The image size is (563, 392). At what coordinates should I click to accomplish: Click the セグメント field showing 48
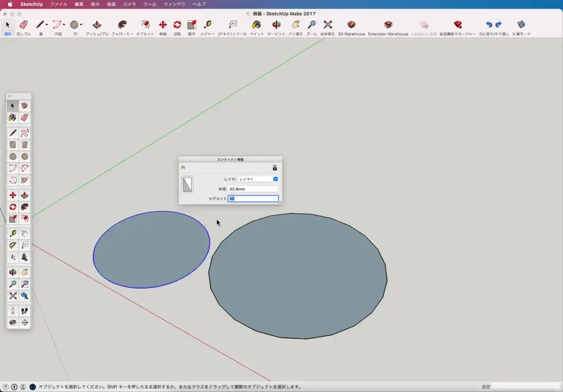coord(253,198)
